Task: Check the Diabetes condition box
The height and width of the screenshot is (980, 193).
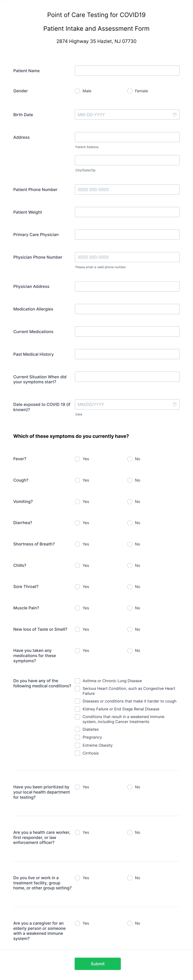Action: [x=78, y=729]
